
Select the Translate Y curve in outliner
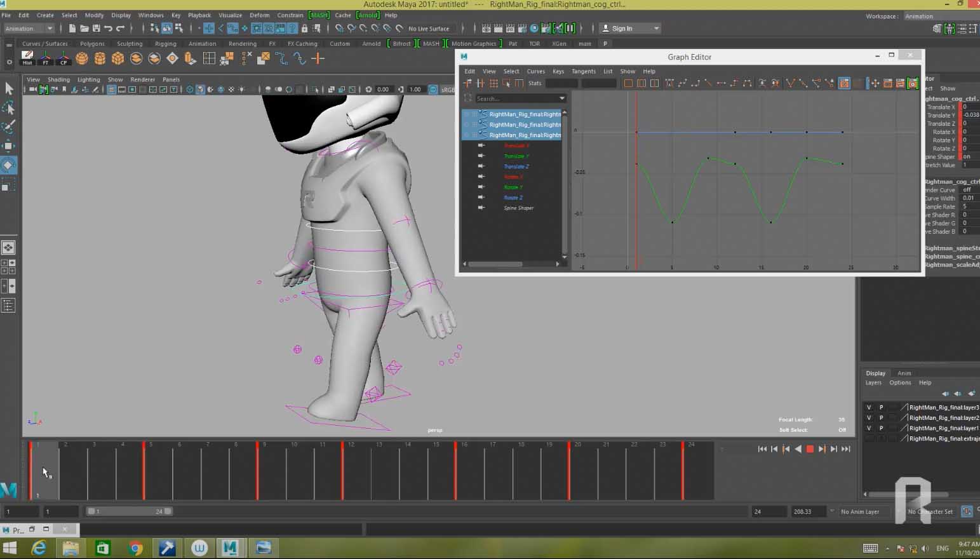[x=516, y=156]
